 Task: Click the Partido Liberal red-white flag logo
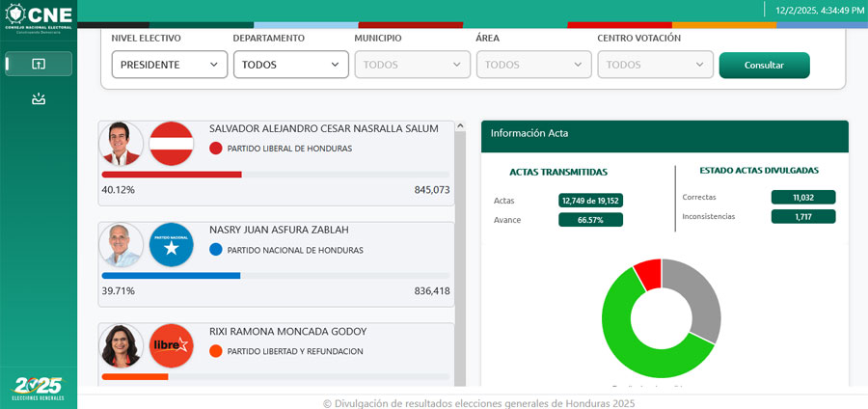click(x=172, y=144)
